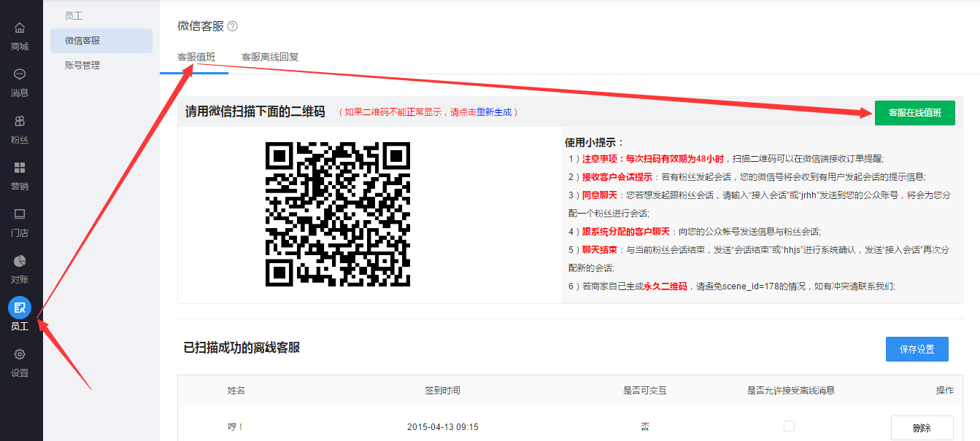This screenshot has width=980, height=441.
Task: Go to 营销 (Marketing) sidebar icon
Action: tap(20, 168)
